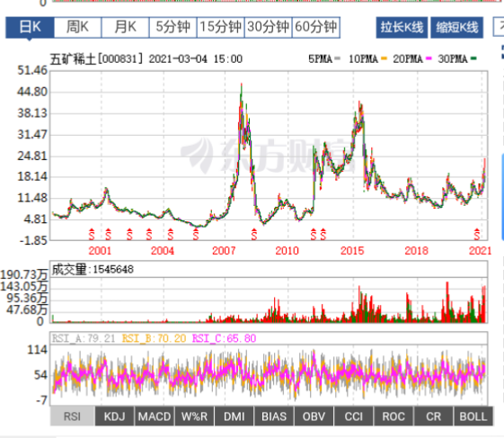
Task: Click the S marker just before 2004
Action: pos(149,234)
